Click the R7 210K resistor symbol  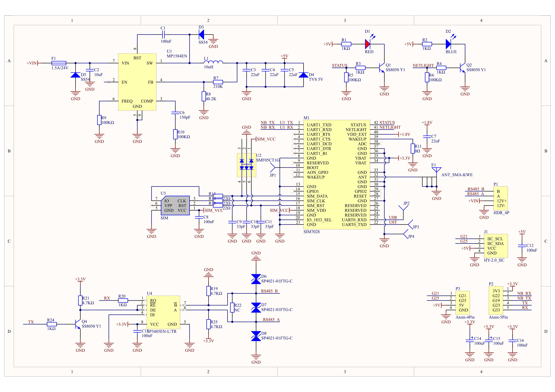(x=218, y=82)
